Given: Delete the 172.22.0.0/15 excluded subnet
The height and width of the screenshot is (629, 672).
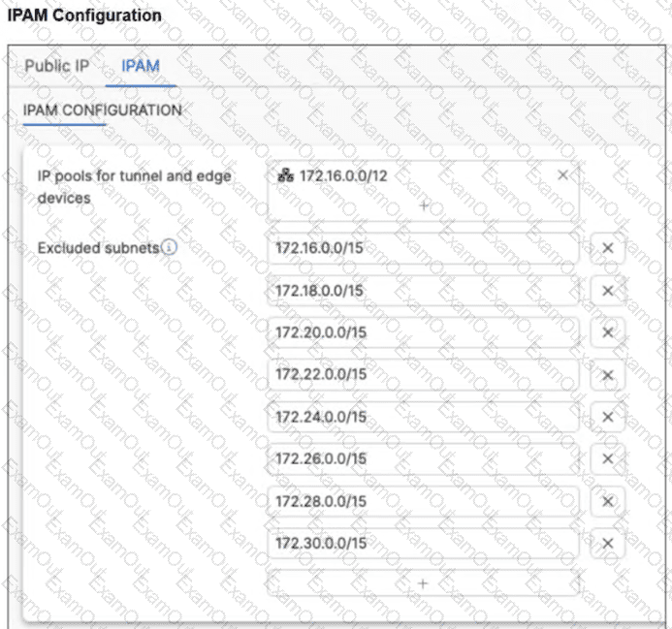Looking at the screenshot, I should (607, 375).
